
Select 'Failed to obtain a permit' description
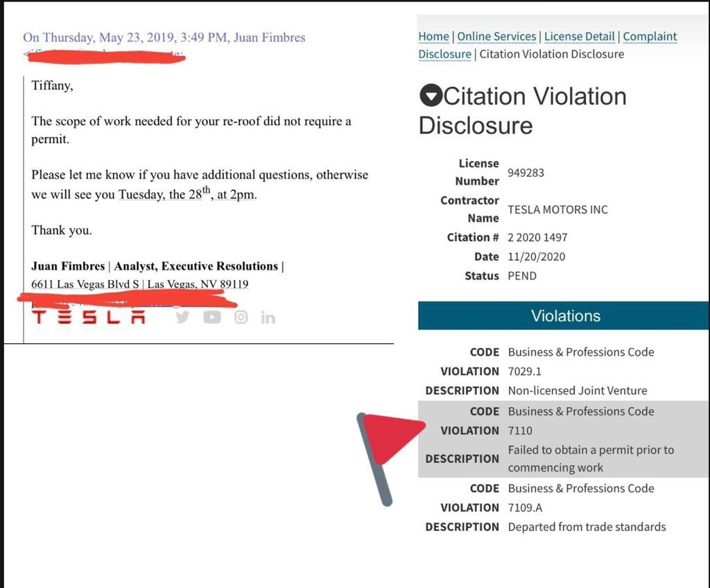591,458
